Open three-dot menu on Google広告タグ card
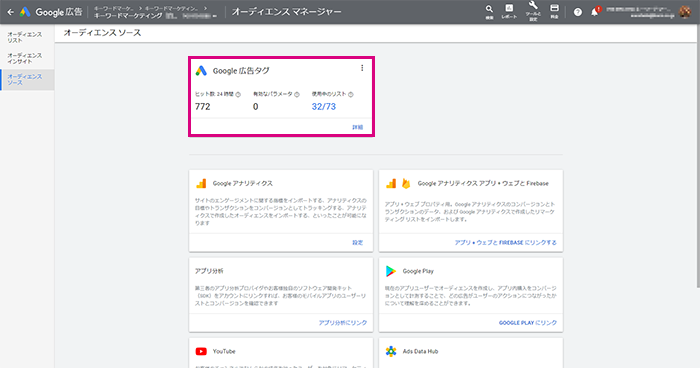 [x=362, y=68]
